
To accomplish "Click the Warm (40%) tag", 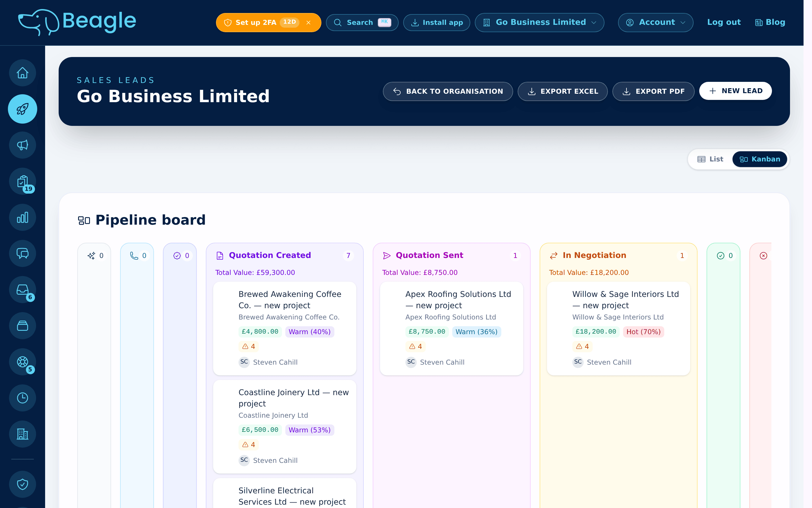I will pyautogui.click(x=309, y=332).
